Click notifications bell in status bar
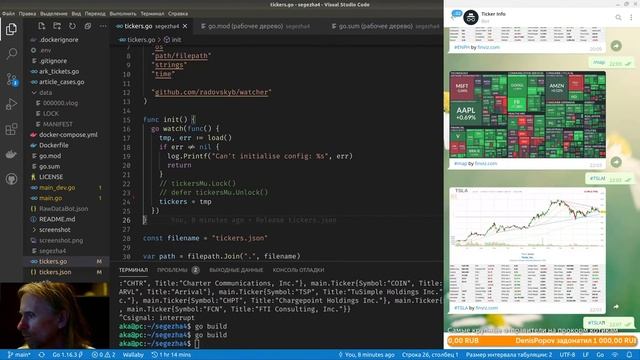640x360 pixels. (x=629, y=355)
